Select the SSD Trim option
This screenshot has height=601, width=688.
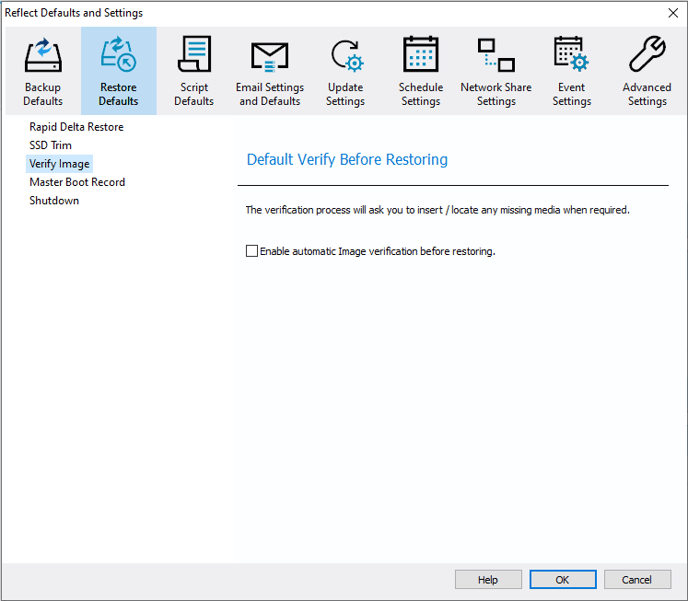coord(50,145)
